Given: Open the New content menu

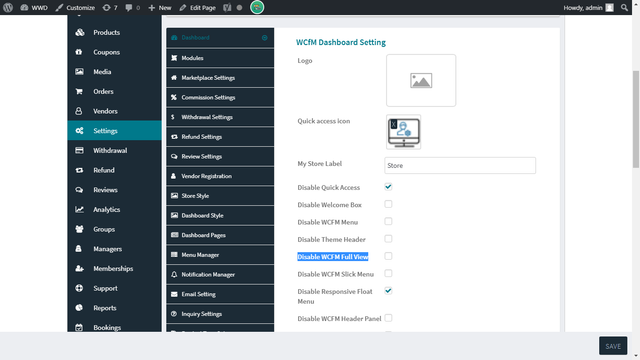Looking at the screenshot, I should coord(160,7).
